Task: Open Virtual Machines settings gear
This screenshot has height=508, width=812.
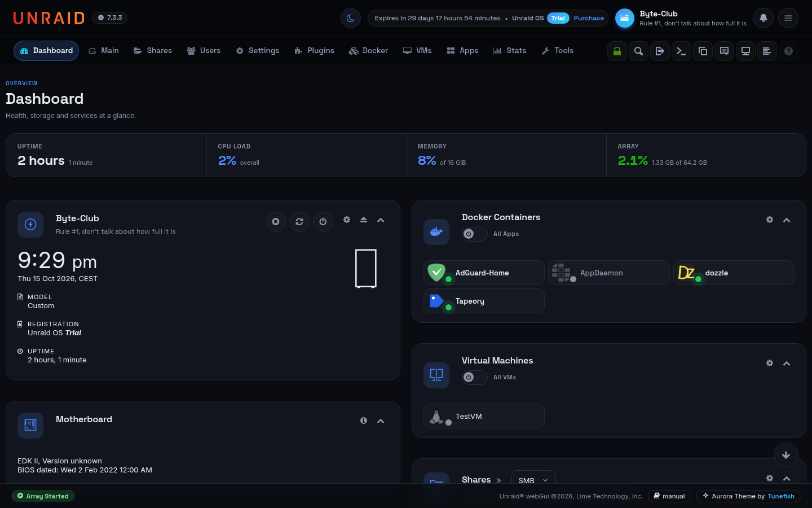Action: click(x=770, y=363)
